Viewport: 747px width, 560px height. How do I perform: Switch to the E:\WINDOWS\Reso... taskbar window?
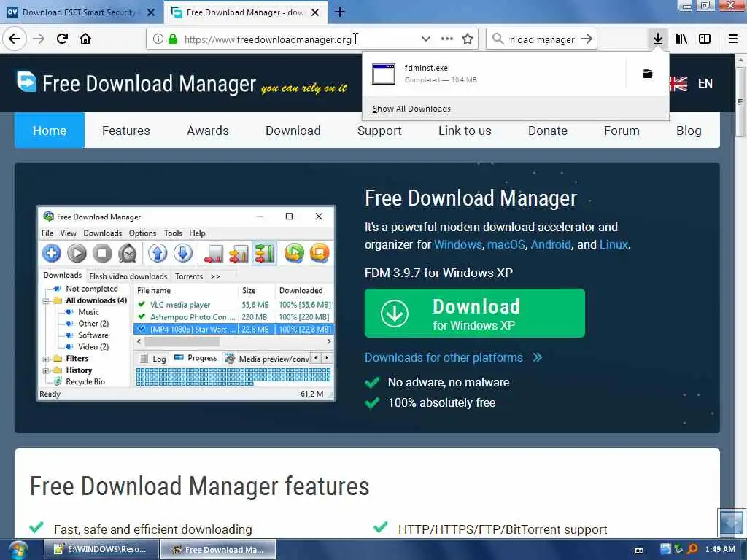tap(101, 550)
